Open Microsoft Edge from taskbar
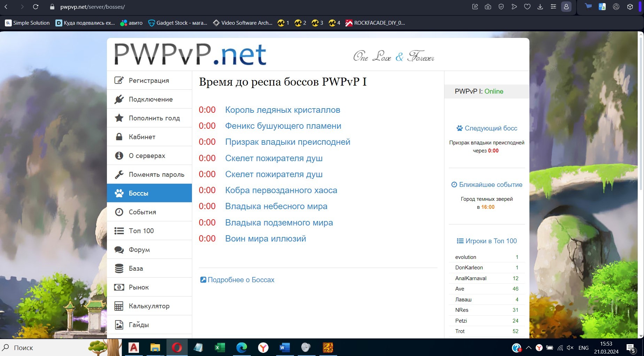Image resolution: width=644 pixels, height=356 pixels. 241,347
